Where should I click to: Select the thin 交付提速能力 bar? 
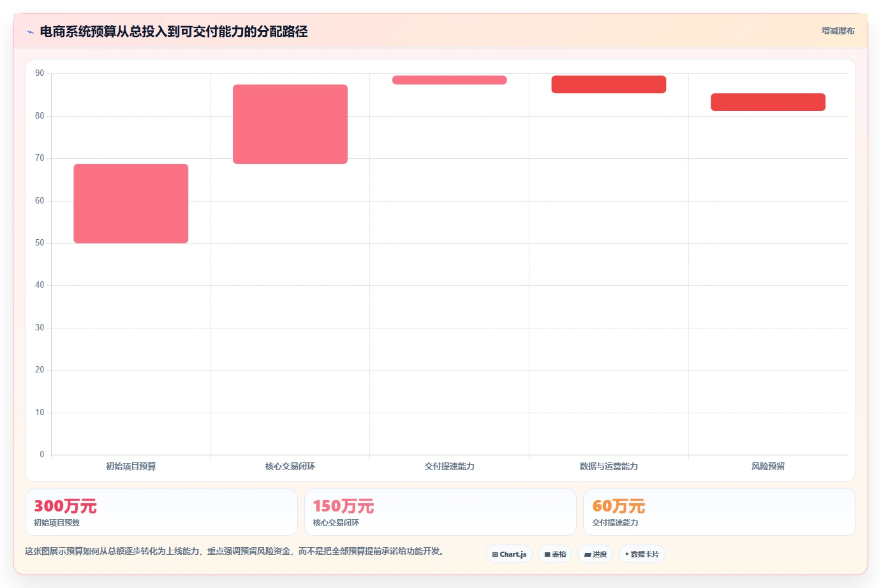pyautogui.click(x=450, y=80)
